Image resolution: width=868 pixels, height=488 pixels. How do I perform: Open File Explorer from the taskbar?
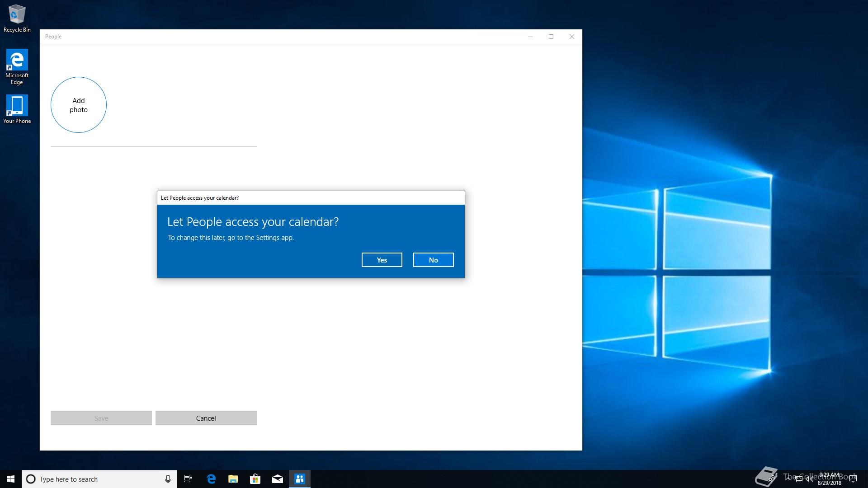(x=233, y=479)
